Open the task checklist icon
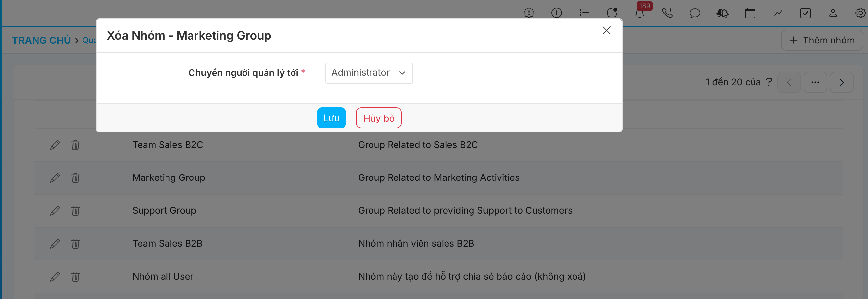868x299 pixels. pyautogui.click(x=805, y=14)
